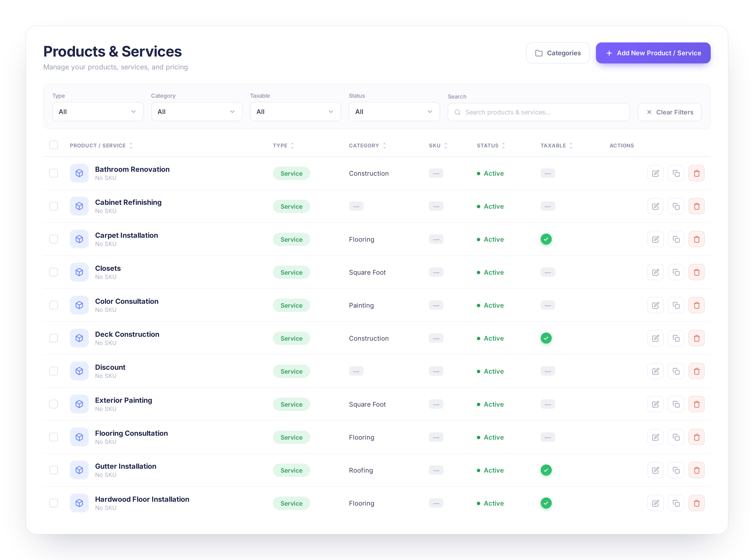Viewport: 754px width, 560px height.
Task: Click Painting category in Color Consultation row
Action: [x=361, y=305]
